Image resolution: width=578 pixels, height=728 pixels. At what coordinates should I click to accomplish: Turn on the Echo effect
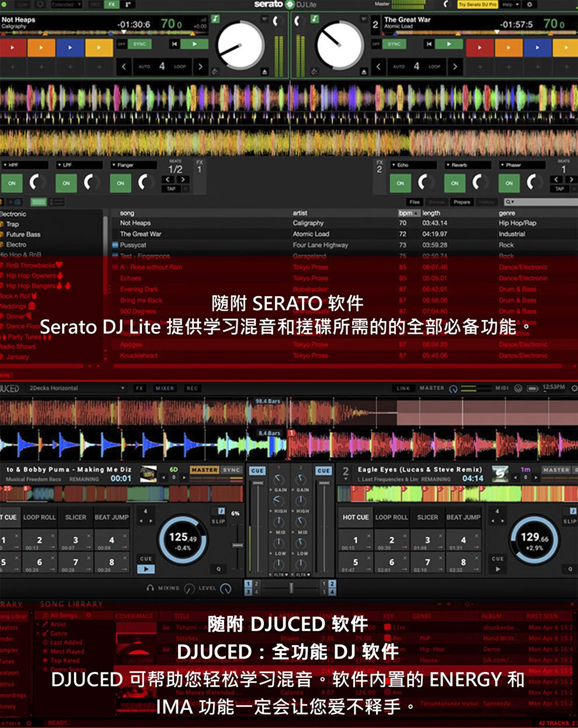coord(401,183)
